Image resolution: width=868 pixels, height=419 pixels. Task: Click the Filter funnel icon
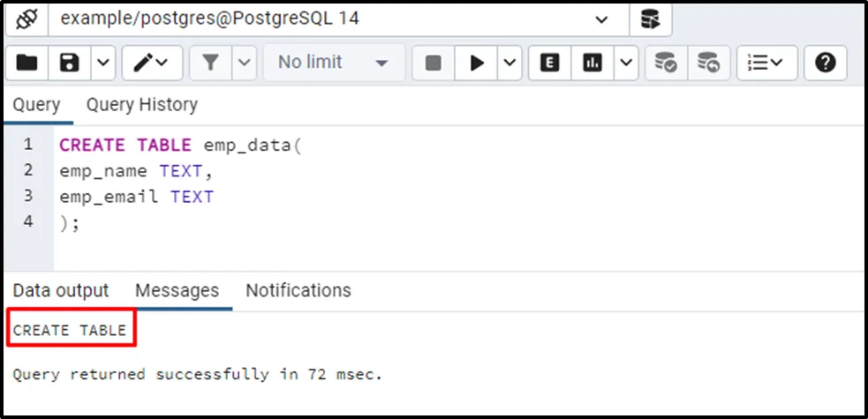point(211,63)
